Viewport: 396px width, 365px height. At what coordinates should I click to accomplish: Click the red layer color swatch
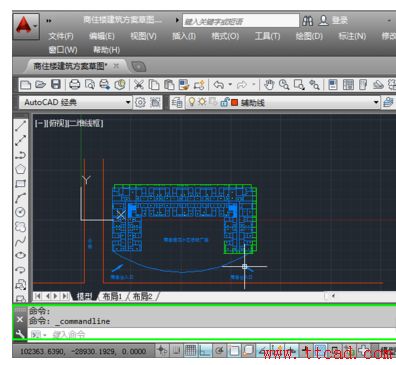pos(235,102)
